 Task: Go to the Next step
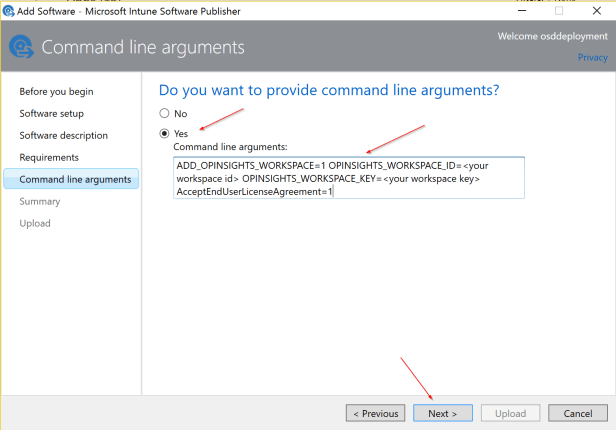pos(443,413)
